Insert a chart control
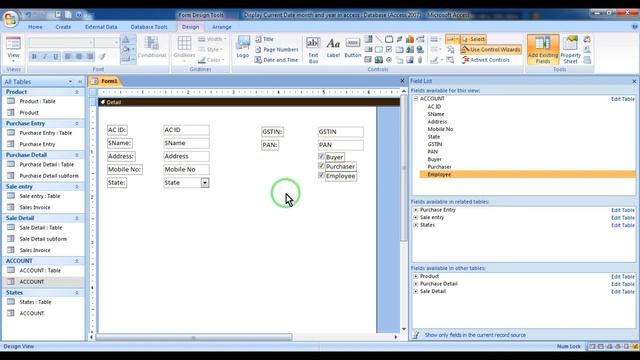 (410, 39)
